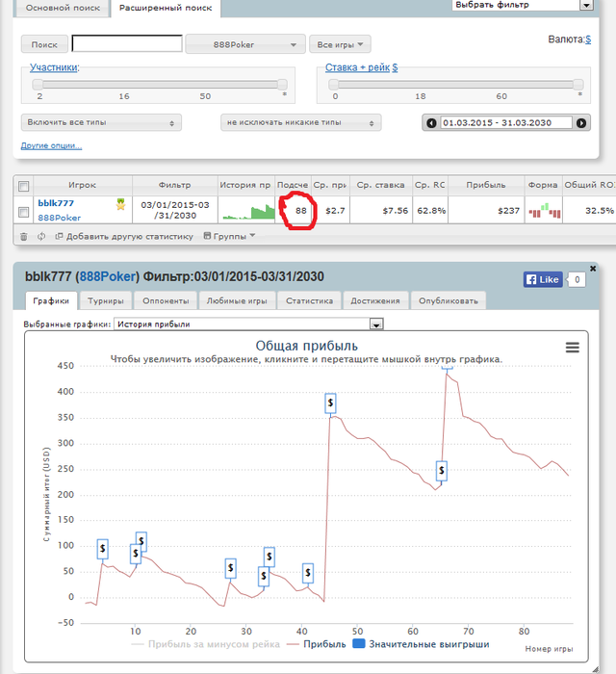Open the Основной поиск tab
Screen dimensions: 616x674
63,8
